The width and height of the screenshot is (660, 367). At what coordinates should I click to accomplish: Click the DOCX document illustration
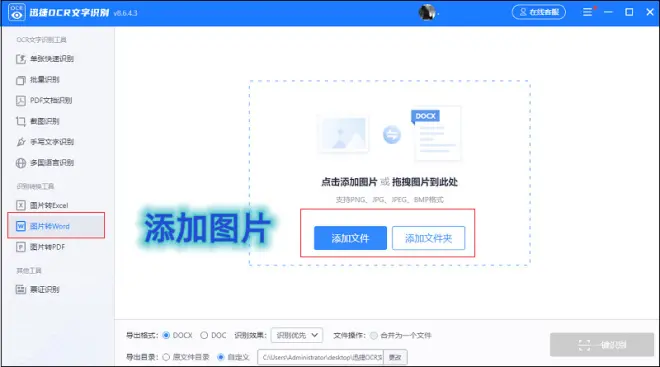pos(436,133)
